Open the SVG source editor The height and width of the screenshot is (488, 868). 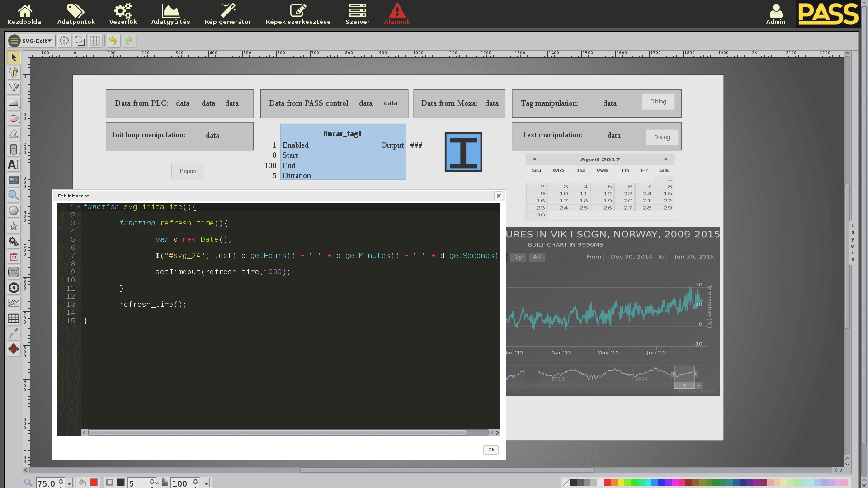tap(64, 41)
